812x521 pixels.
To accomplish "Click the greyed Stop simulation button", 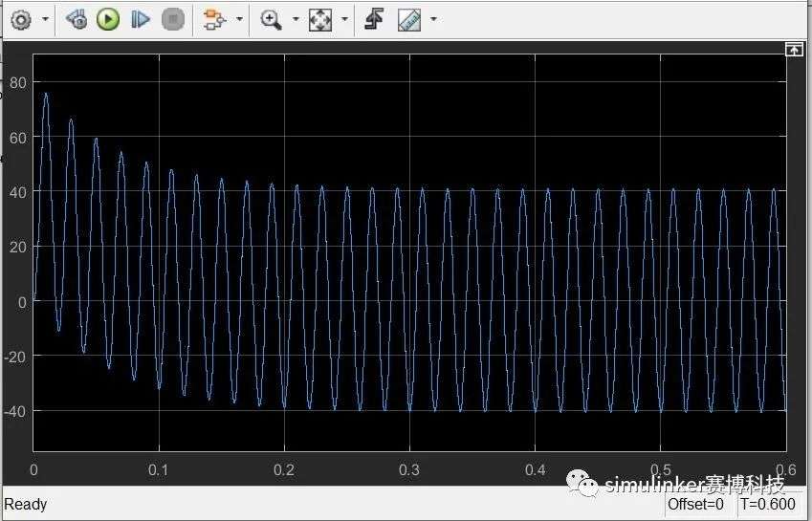I will (173, 20).
